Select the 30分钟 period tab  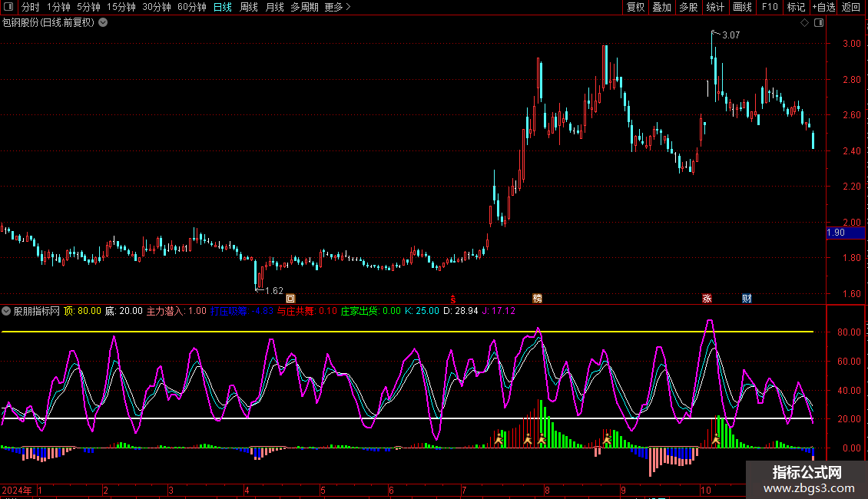tap(156, 7)
